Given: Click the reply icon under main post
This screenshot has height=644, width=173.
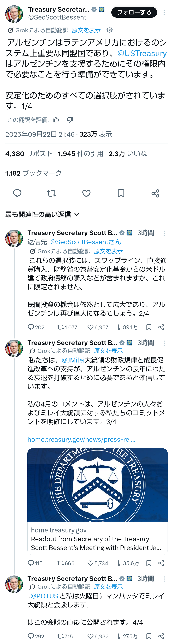Looking at the screenshot, I should tap(17, 193).
